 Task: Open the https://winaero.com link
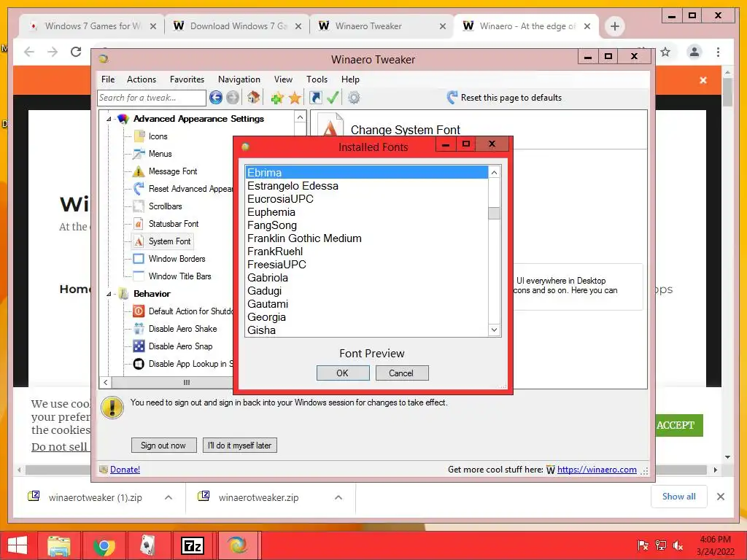[x=597, y=470]
